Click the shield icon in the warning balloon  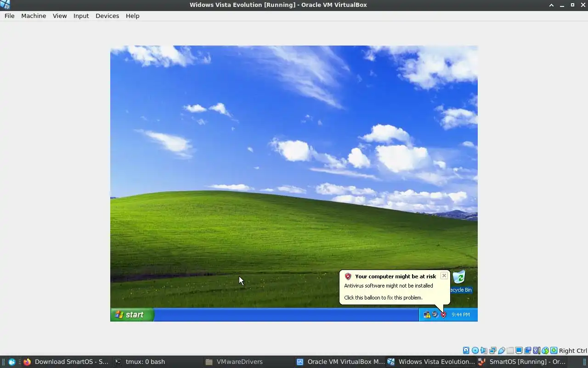pyautogui.click(x=348, y=276)
